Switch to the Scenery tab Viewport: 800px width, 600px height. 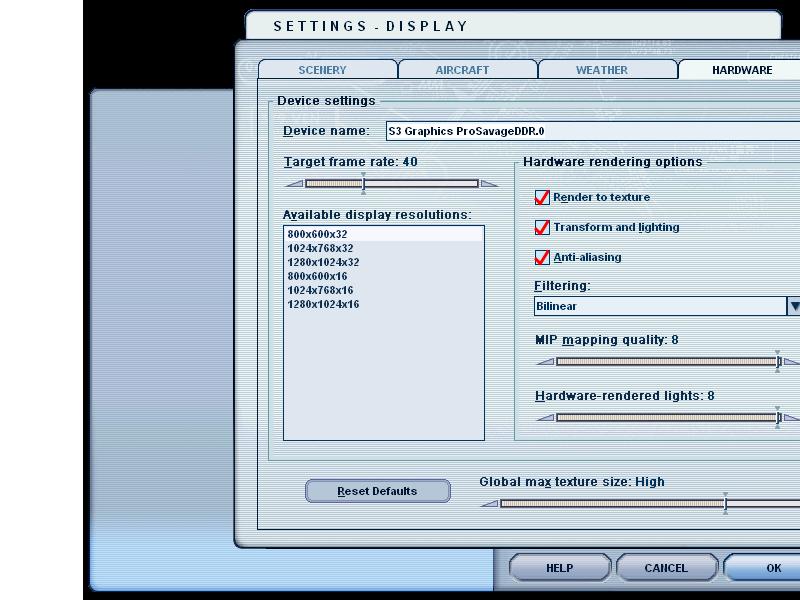tap(322, 70)
